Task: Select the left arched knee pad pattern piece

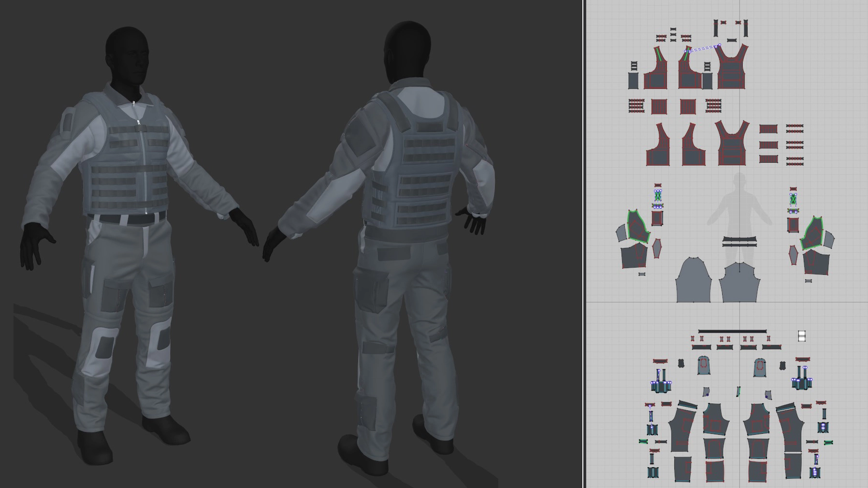Action: (704, 366)
